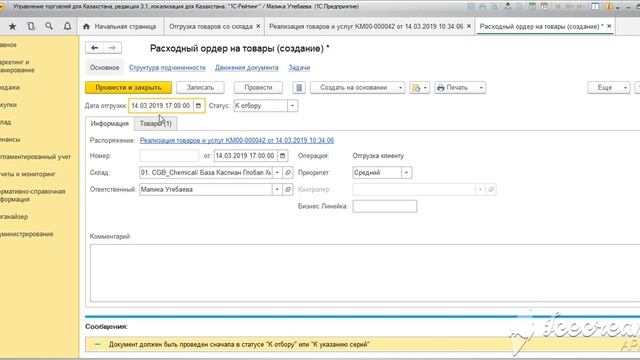Open the Контролер record icon
This screenshot has height=360, width=640.
(x=491, y=189)
